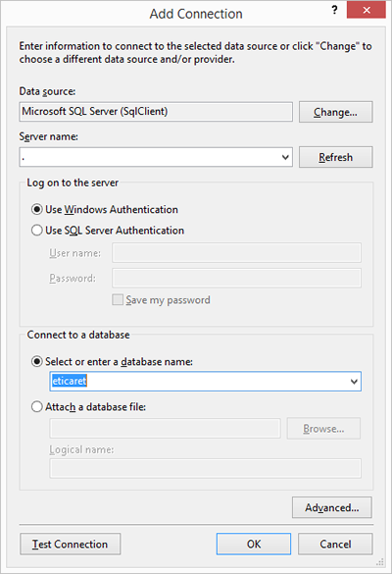Image resolution: width=392 pixels, height=574 pixels.
Task: Click the help question mark icon
Action: pyautogui.click(x=334, y=10)
